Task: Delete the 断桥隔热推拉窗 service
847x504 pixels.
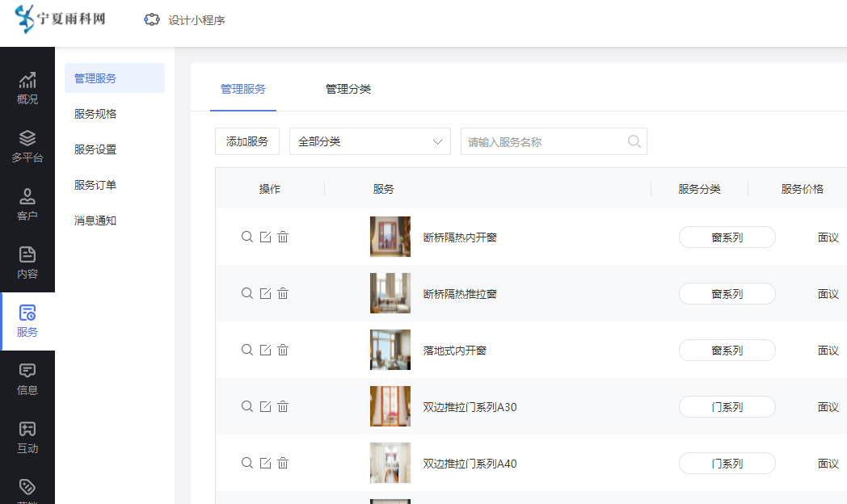Action: point(283,293)
